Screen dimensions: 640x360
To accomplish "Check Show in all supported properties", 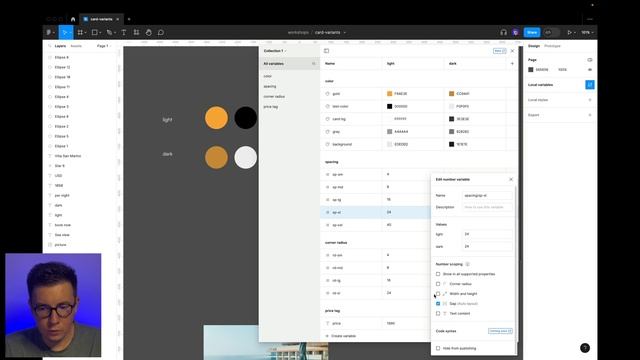I will (438, 274).
